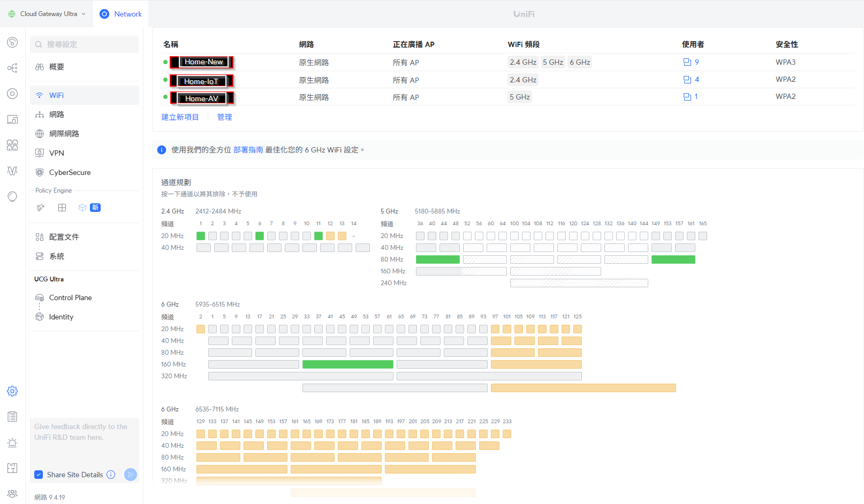Toggle 6 GHz channel 129 at 20 MHz

201,434
